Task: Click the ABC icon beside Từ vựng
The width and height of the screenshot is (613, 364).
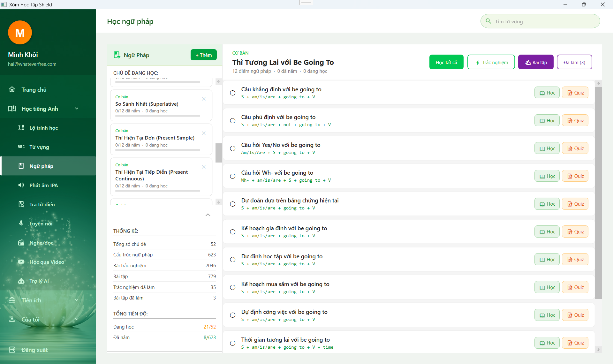Action: tap(21, 147)
